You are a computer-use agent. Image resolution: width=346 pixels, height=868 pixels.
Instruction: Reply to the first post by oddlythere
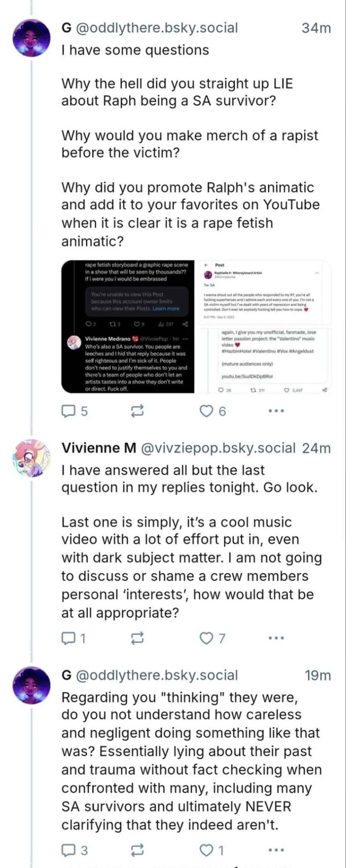point(69,411)
